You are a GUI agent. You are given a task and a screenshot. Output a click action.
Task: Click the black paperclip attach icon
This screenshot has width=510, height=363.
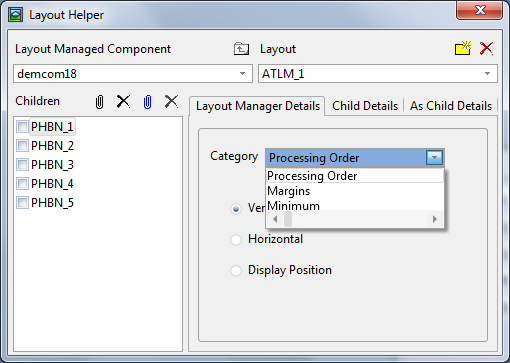pos(99,102)
